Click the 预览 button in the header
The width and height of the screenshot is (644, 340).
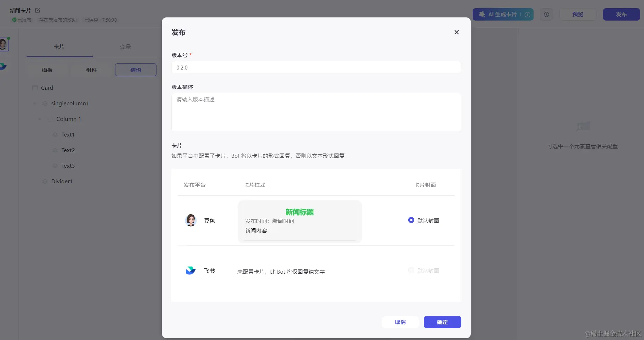tap(578, 15)
